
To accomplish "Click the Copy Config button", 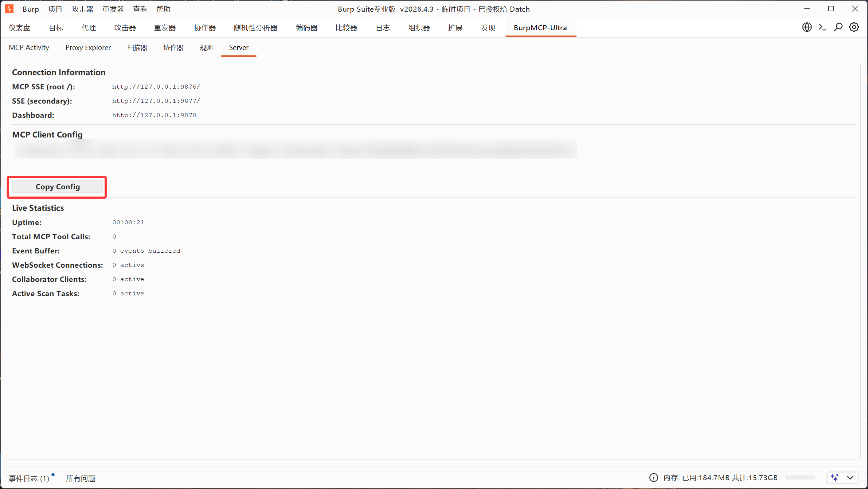I will click(58, 187).
